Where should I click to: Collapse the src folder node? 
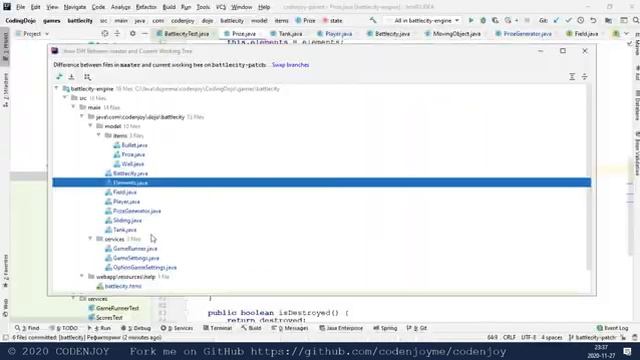[x=65, y=98]
